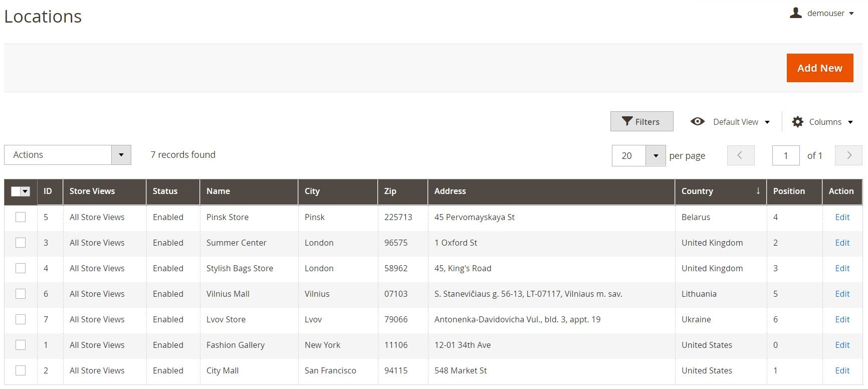Select the Lvov Store row checkbox

coord(21,319)
